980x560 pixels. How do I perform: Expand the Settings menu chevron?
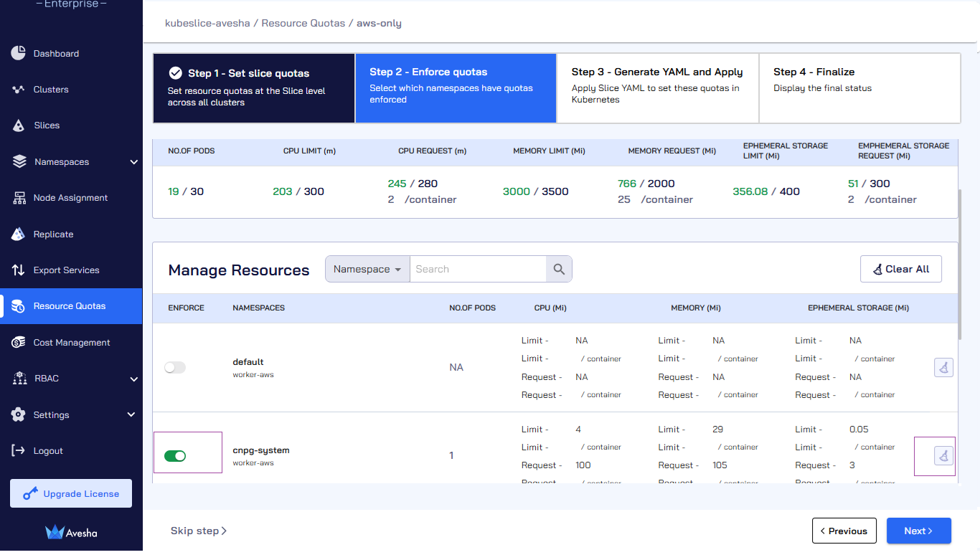coord(131,414)
